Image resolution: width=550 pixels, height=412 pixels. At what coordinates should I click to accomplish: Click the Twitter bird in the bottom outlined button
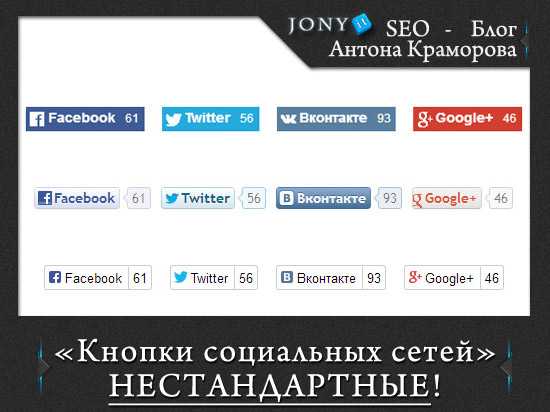(x=180, y=277)
